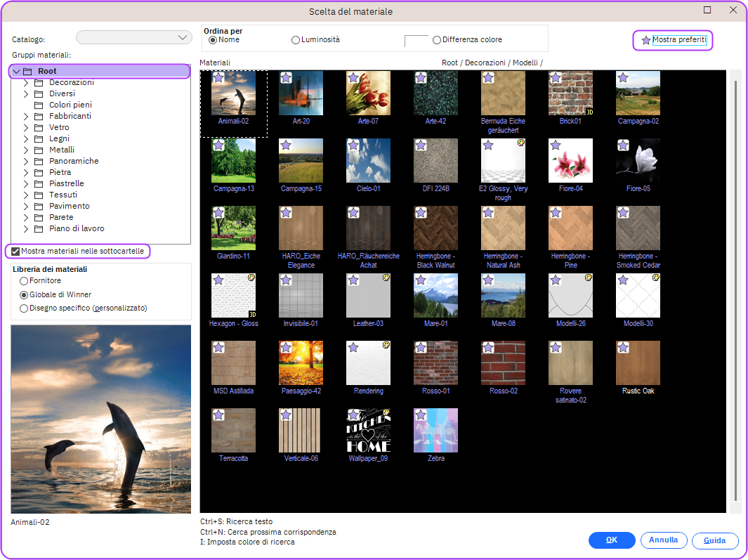748x560 pixels.
Task: Toggle favorite star on Mare-01 thumbnail
Action: [421, 280]
